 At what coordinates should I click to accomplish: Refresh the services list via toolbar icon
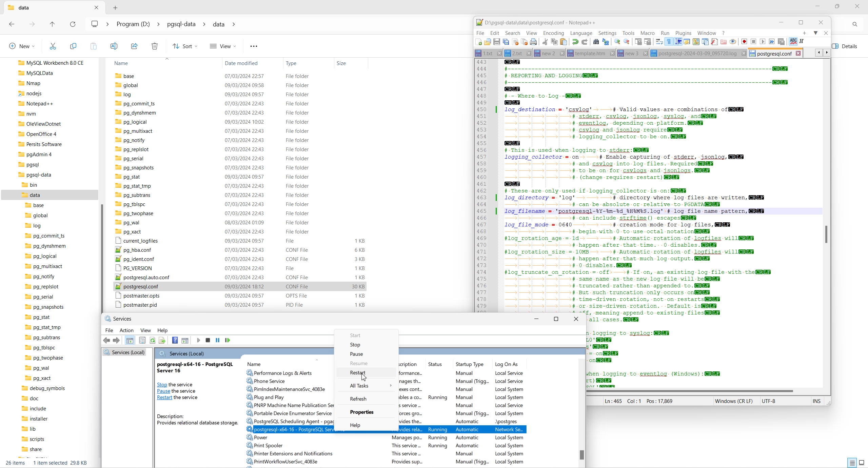pyautogui.click(x=153, y=340)
